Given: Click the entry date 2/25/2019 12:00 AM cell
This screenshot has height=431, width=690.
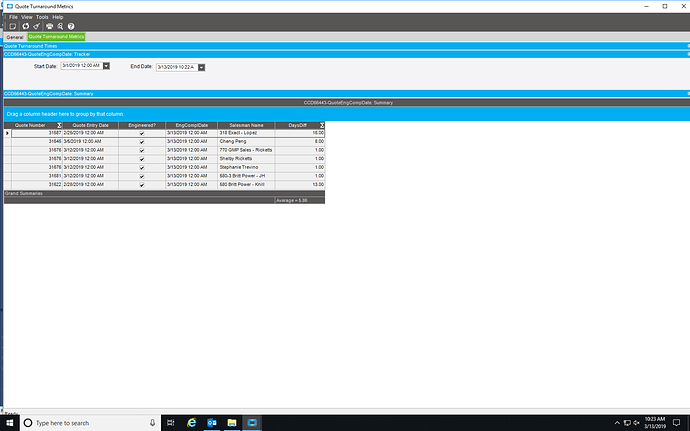Looking at the screenshot, I should coord(91,133).
